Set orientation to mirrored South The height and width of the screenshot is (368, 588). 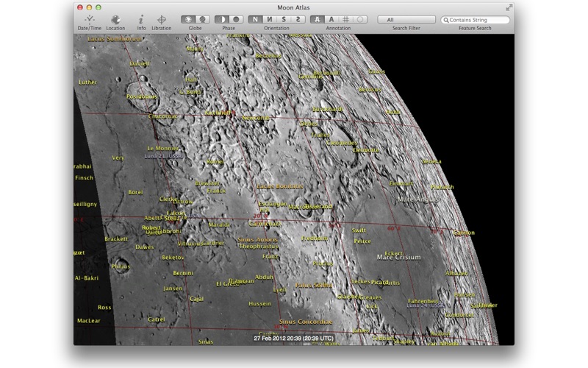pyautogui.click(x=298, y=19)
